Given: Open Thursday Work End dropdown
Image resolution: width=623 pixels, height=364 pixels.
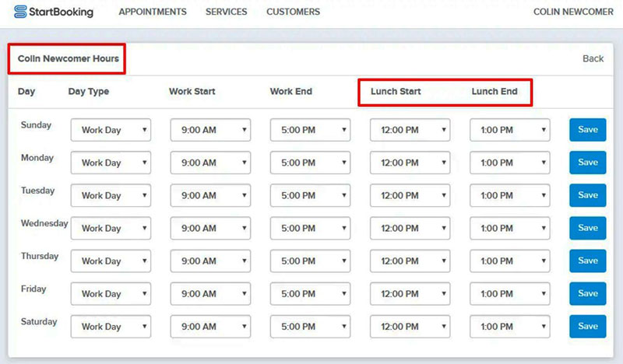Looking at the screenshot, I should click(x=310, y=261).
